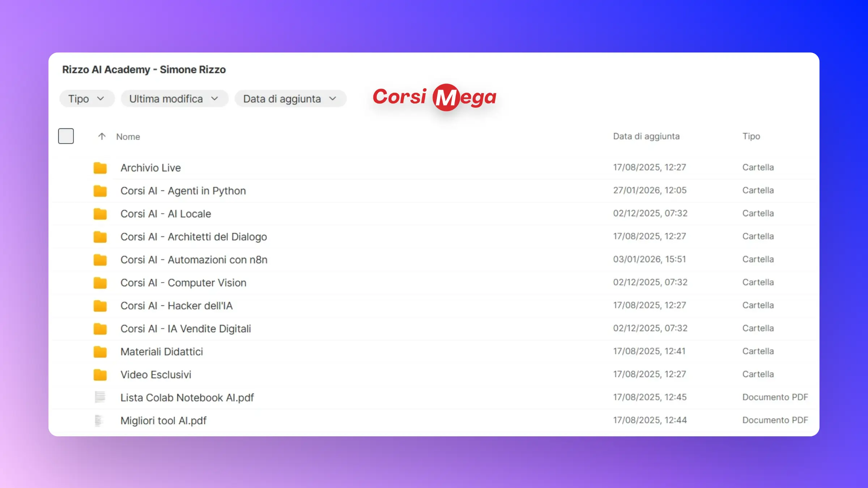Image resolution: width=868 pixels, height=488 pixels.
Task: Tick the select-all checkbox in header
Action: [x=66, y=136]
